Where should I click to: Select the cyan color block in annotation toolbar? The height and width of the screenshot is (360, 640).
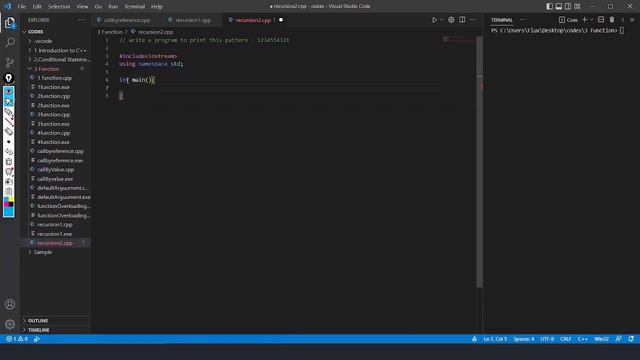pos(9,212)
